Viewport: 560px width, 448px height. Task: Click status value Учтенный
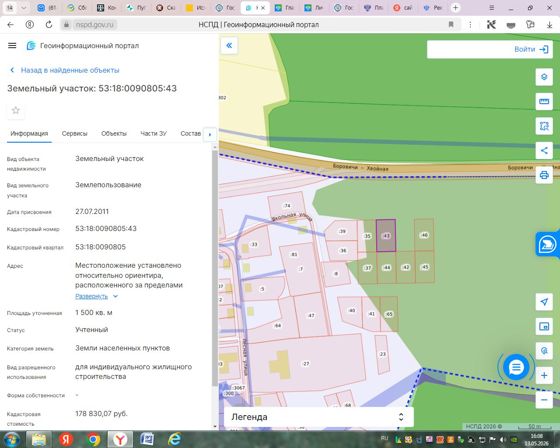tap(91, 330)
